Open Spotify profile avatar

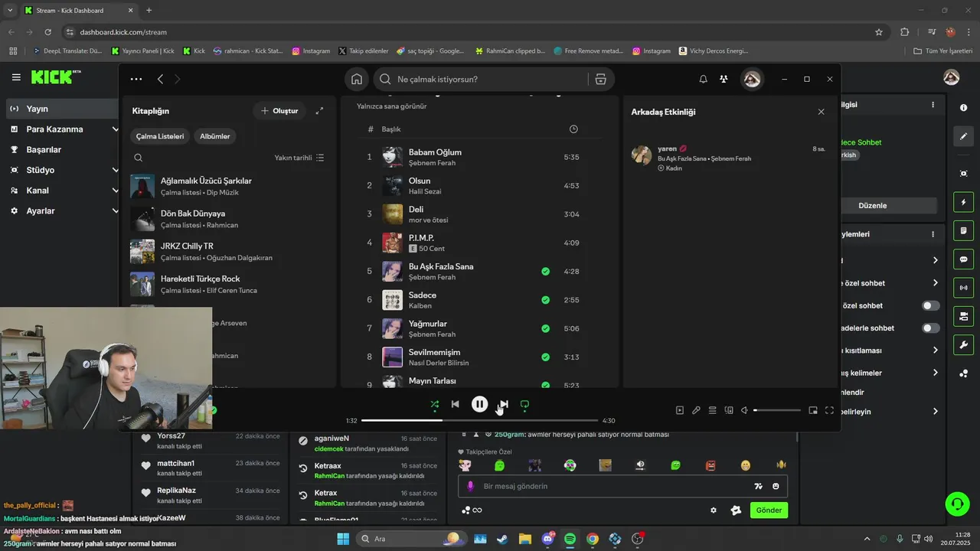point(752,79)
